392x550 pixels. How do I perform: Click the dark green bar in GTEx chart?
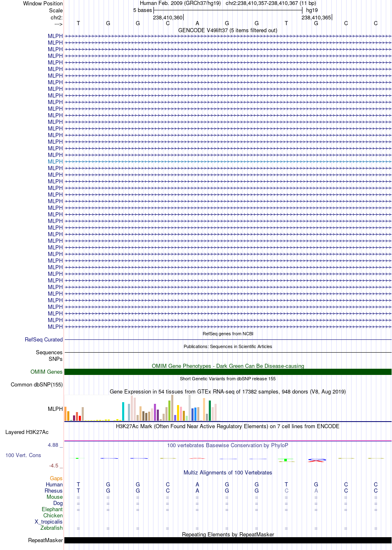210,410
